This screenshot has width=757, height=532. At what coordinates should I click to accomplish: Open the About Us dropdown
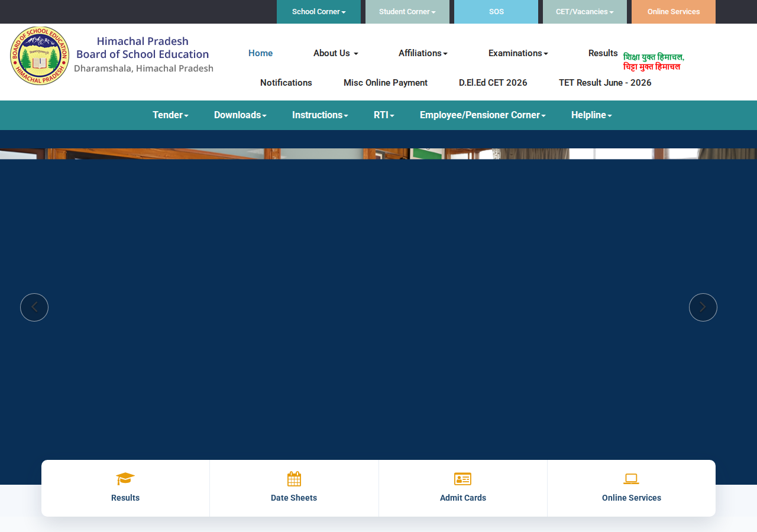point(336,53)
